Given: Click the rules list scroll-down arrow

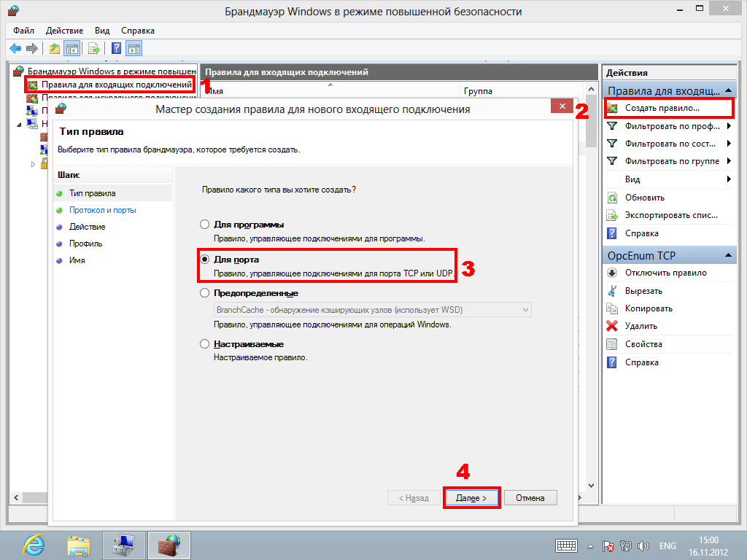Looking at the screenshot, I should pos(591,486).
